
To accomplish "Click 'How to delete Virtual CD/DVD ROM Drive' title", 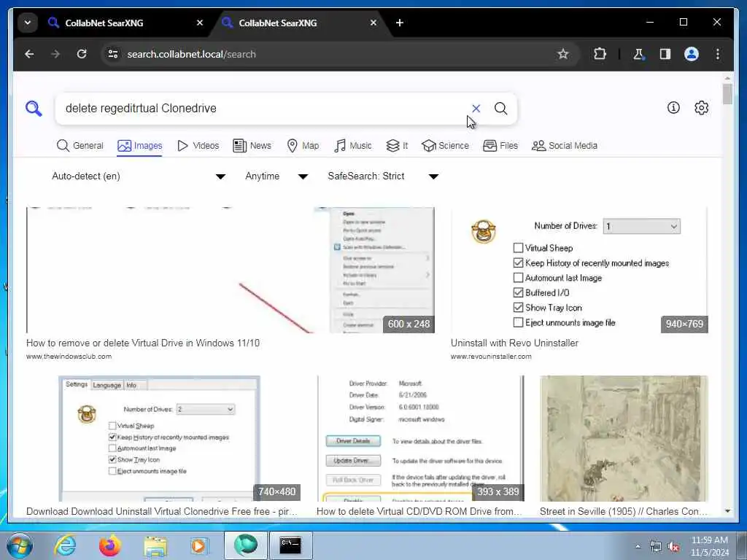I will (x=419, y=511).
